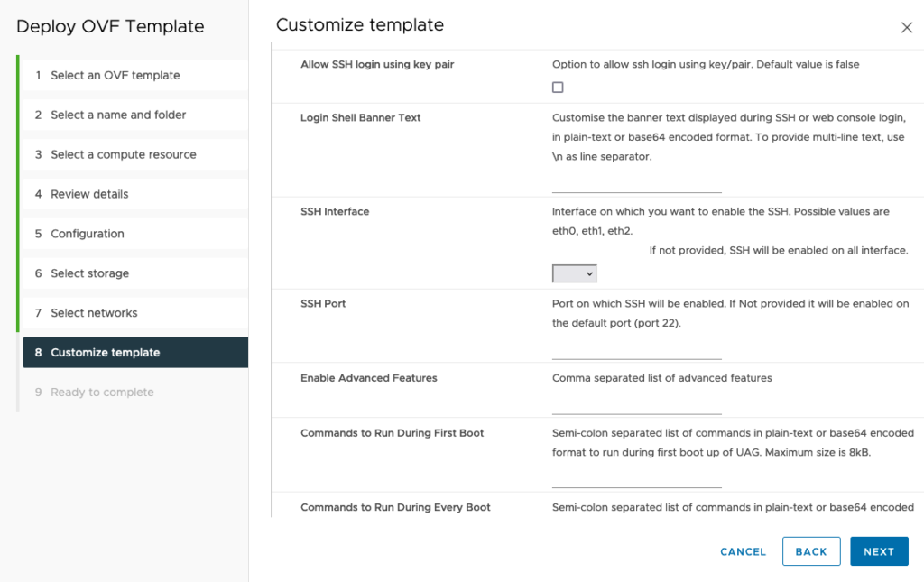Go to step 1 Select an OVF template
Image resolution: width=924 pixels, height=582 pixels.
pyautogui.click(x=115, y=75)
